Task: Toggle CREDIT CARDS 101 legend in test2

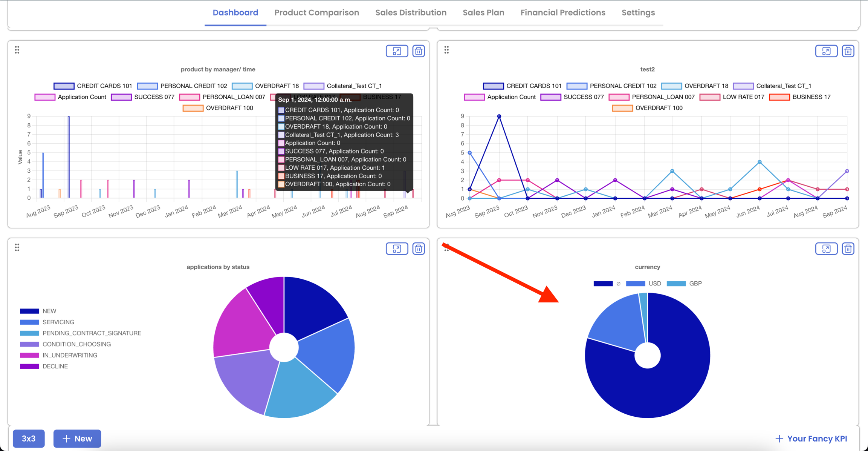Action: click(x=533, y=86)
